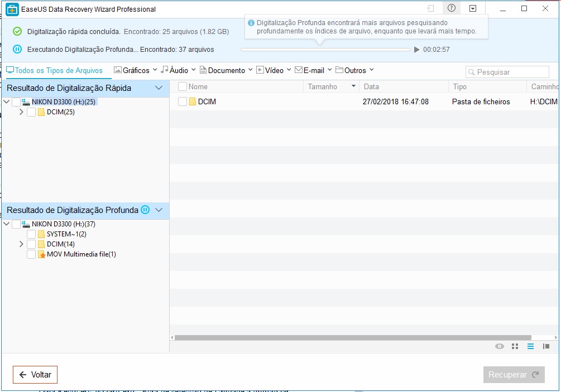The width and height of the screenshot is (561, 392).
Task: Collapse the NIKON D3300 (H:)(25) tree node
Action: pos(7,102)
